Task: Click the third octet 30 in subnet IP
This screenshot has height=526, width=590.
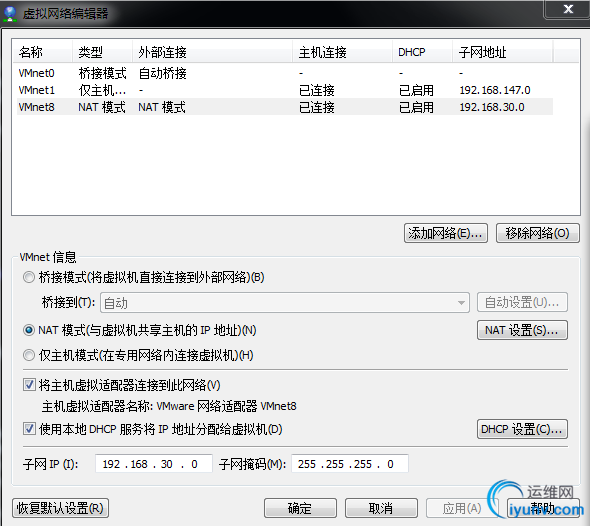Action: pos(167,464)
